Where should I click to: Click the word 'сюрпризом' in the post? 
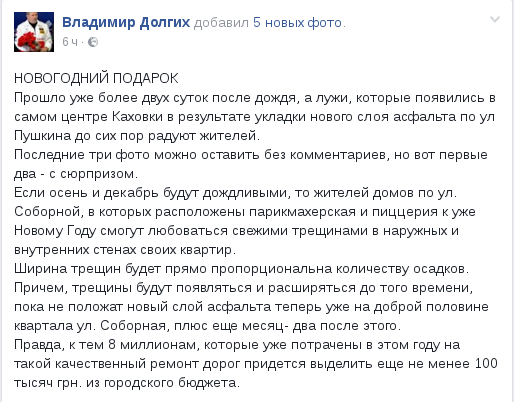coord(97,174)
